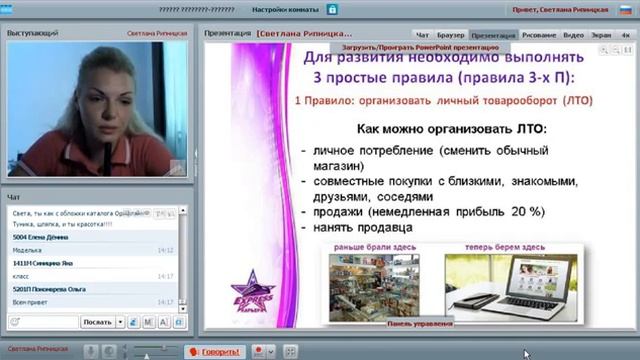Click chat message Моделька

pos(27,250)
